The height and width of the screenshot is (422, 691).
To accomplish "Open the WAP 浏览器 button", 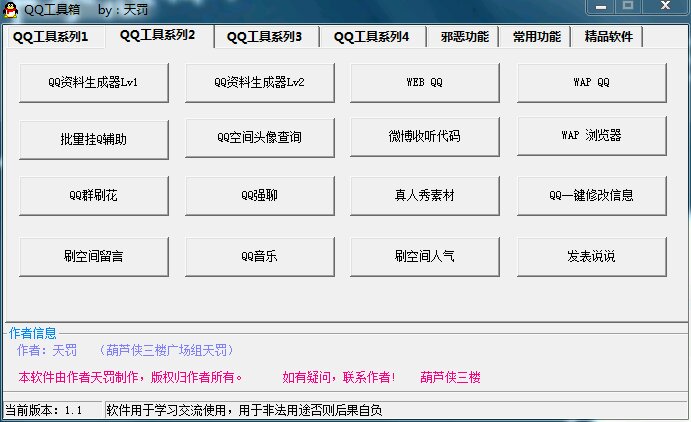I will pos(591,136).
